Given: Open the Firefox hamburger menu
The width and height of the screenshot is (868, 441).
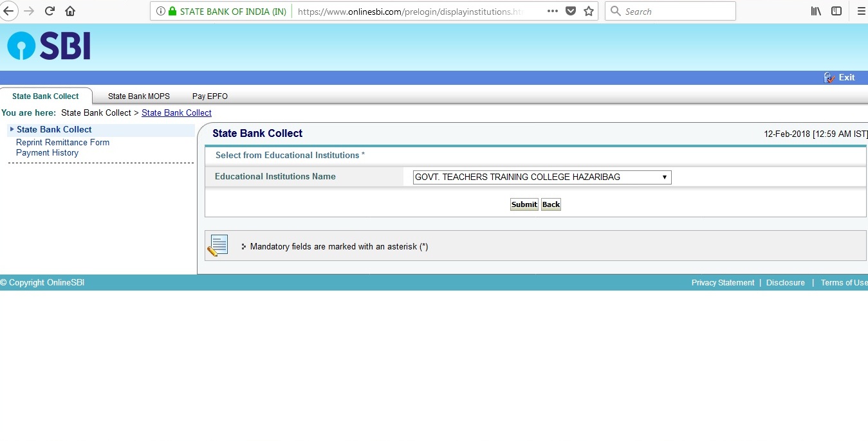Looking at the screenshot, I should tap(862, 11).
